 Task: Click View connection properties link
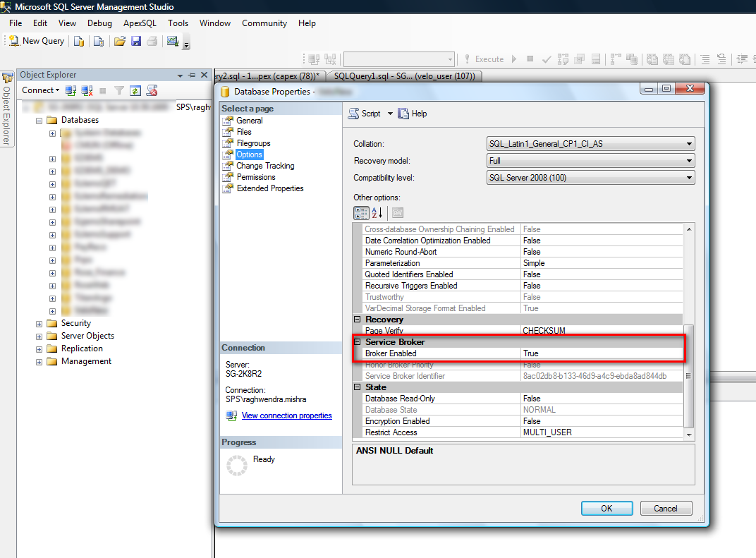point(287,416)
